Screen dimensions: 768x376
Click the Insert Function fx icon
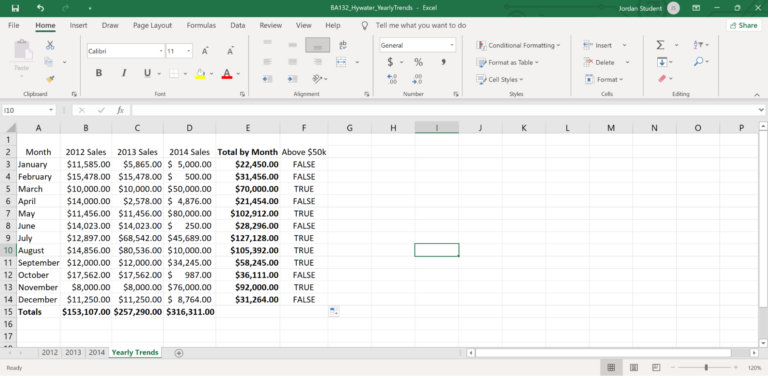(120, 110)
